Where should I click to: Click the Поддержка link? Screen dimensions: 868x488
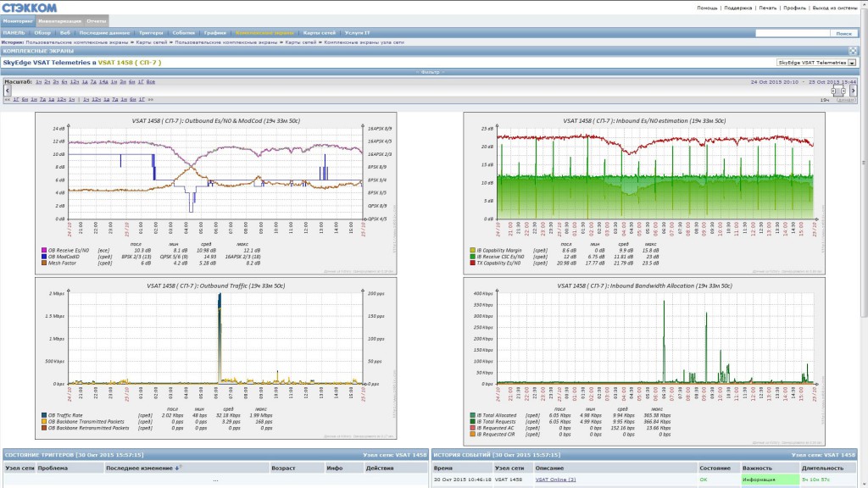pyautogui.click(x=738, y=8)
